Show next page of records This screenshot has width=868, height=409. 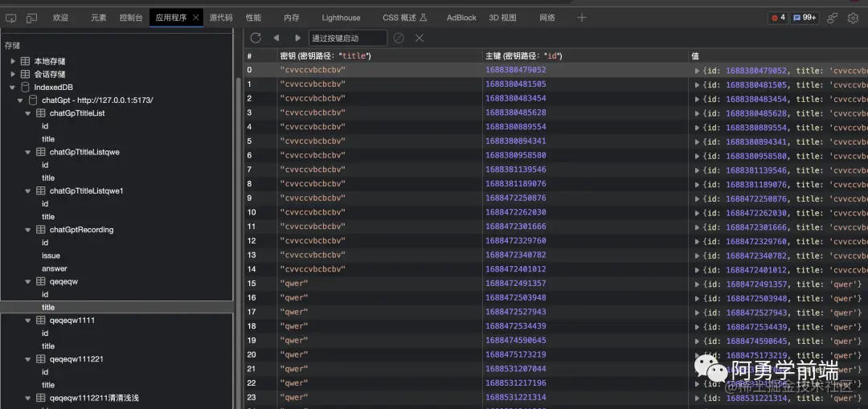tap(297, 38)
